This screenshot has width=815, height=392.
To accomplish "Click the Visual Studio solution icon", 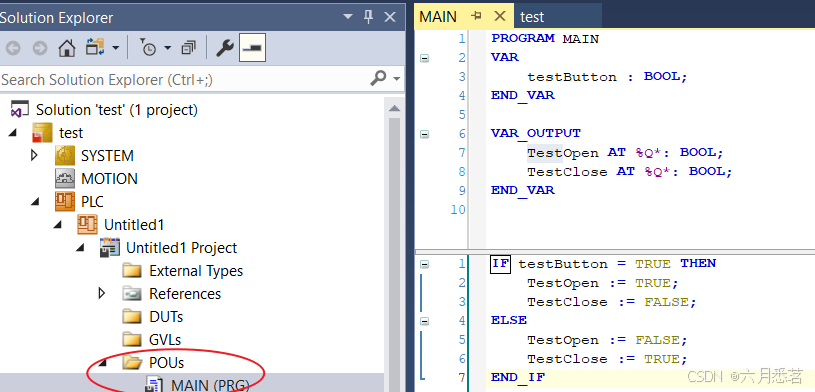I will tap(20, 110).
